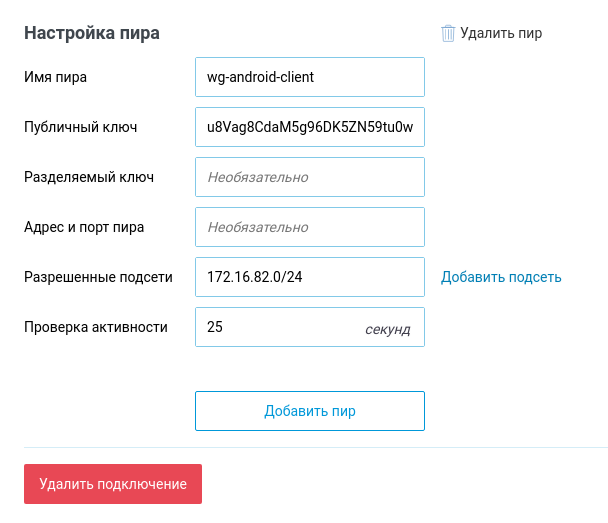Focus the Имя пира field with wg-android-client

(310, 77)
